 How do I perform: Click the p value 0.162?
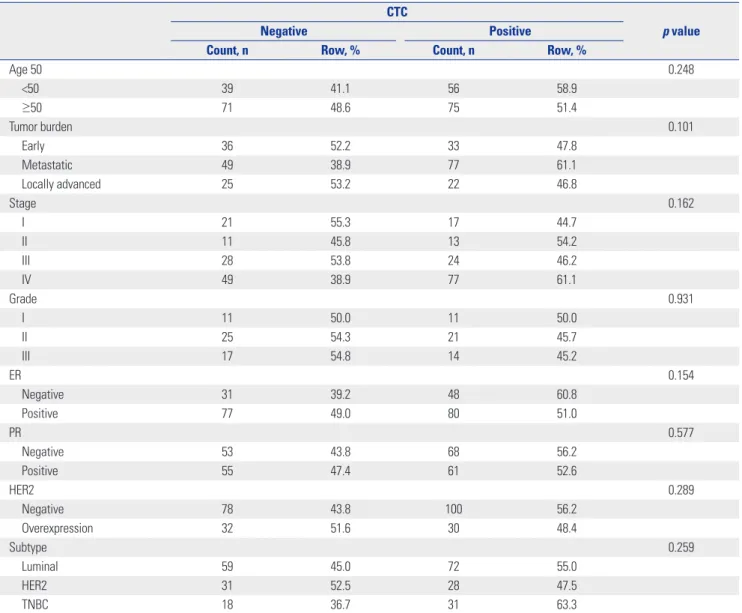click(x=681, y=204)
